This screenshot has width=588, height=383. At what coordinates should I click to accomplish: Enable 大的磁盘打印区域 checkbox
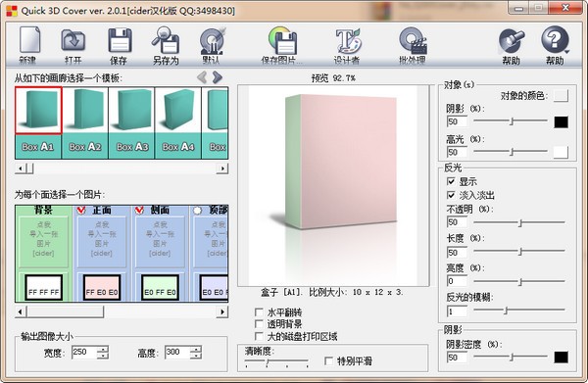[259, 336]
